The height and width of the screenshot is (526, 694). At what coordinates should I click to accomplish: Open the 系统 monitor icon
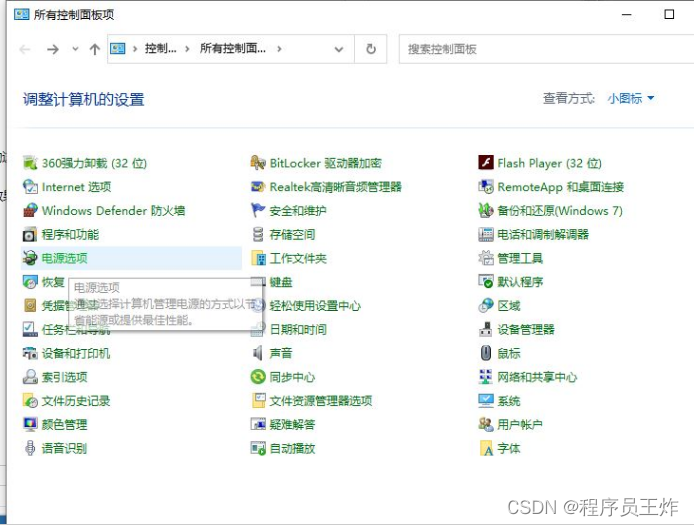486,401
